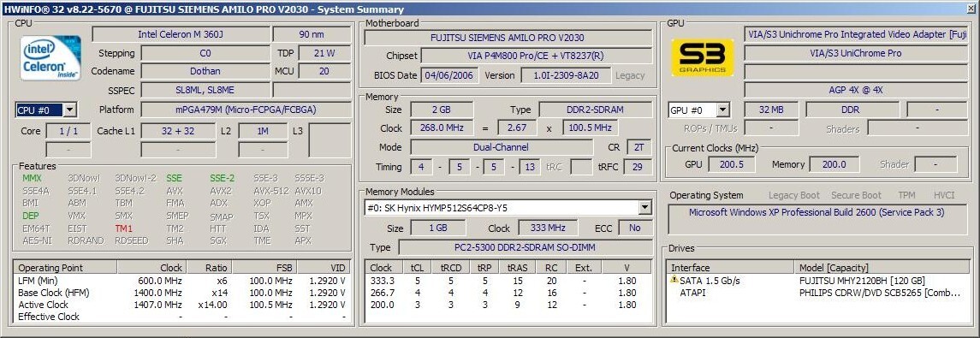Select the Codename Dothan field
980x338 pixels.
click(205, 71)
